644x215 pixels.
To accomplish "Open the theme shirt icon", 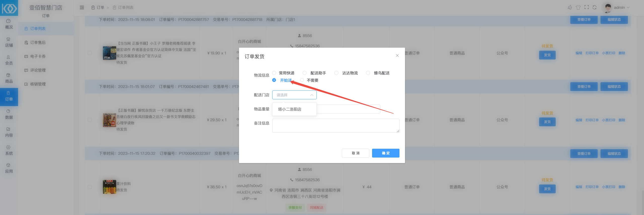I will pyautogui.click(x=578, y=7).
